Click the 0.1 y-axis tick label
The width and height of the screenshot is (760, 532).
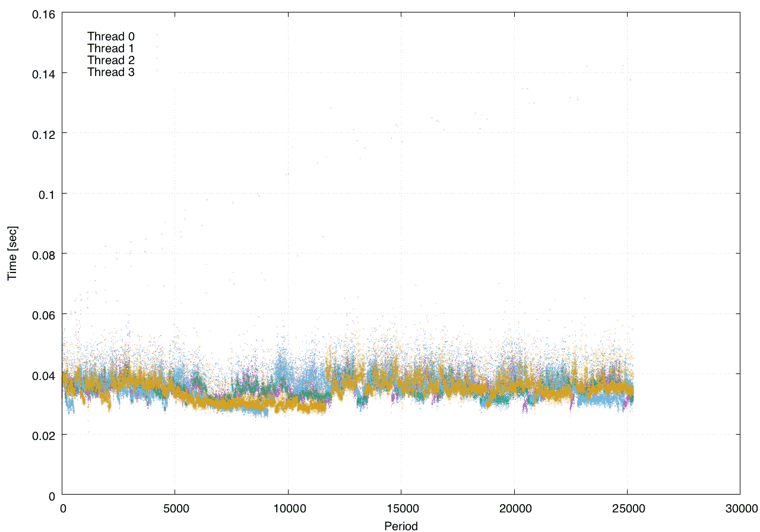coord(46,194)
